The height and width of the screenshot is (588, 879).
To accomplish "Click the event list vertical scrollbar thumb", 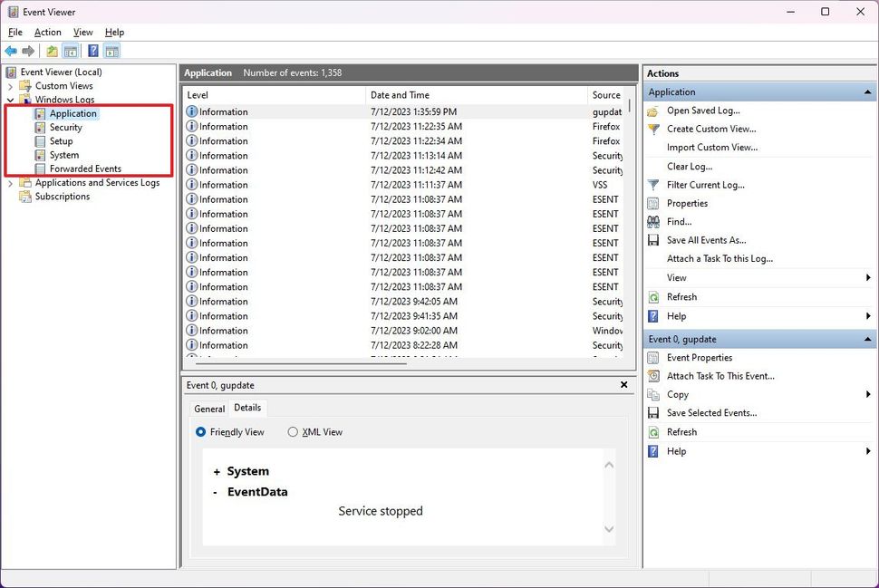I will [x=630, y=105].
